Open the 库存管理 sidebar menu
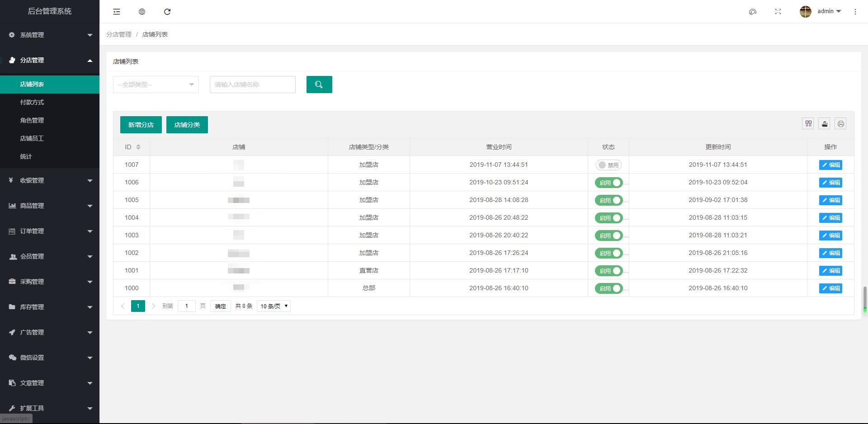This screenshot has width=868, height=424. (x=50, y=307)
